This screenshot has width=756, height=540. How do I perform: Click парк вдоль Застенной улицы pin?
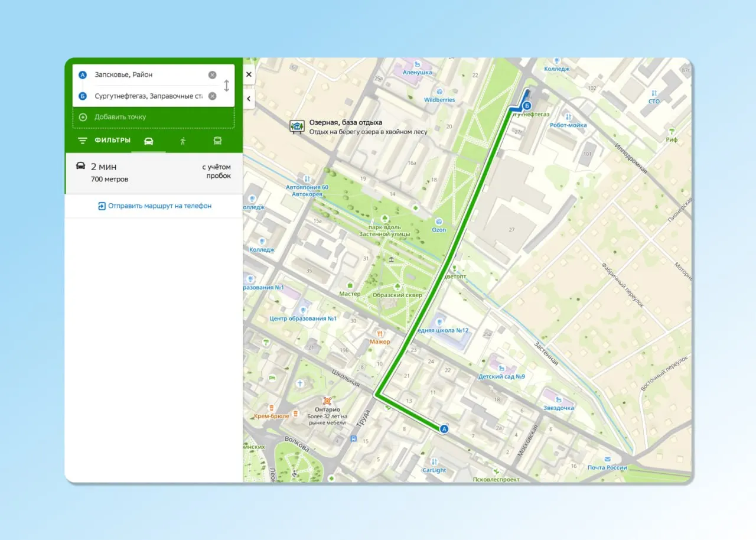pyautogui.click(x=386, y=218)
